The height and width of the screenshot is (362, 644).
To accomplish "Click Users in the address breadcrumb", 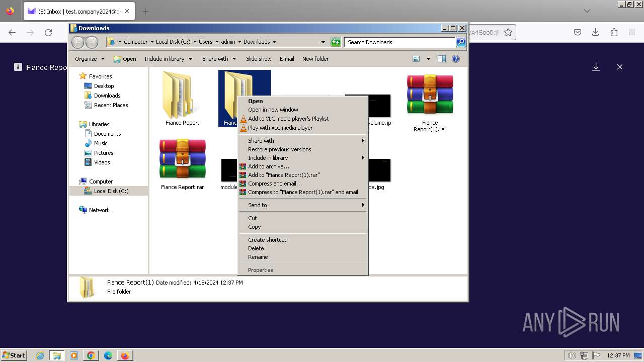I will pos(205,42).
